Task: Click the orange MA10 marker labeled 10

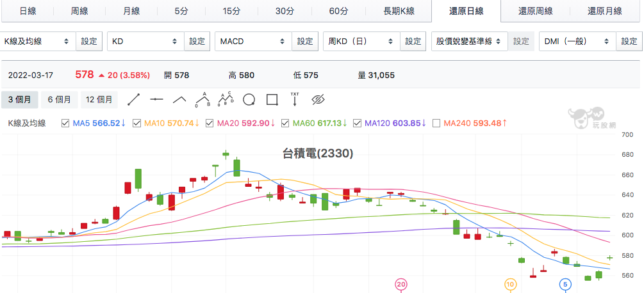Action: 511,284
